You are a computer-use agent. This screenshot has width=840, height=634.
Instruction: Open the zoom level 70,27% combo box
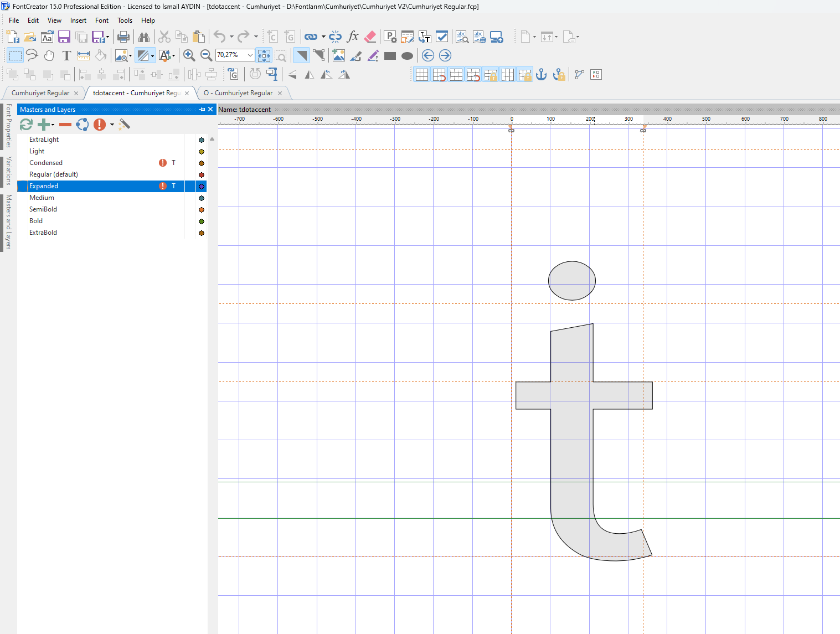tap(235, 55)
